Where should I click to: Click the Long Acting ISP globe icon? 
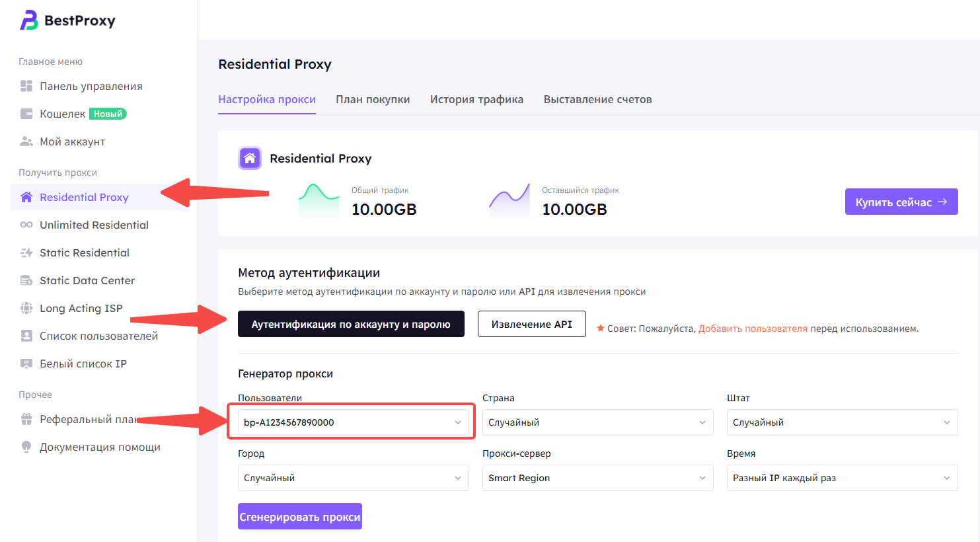(26, 308)
